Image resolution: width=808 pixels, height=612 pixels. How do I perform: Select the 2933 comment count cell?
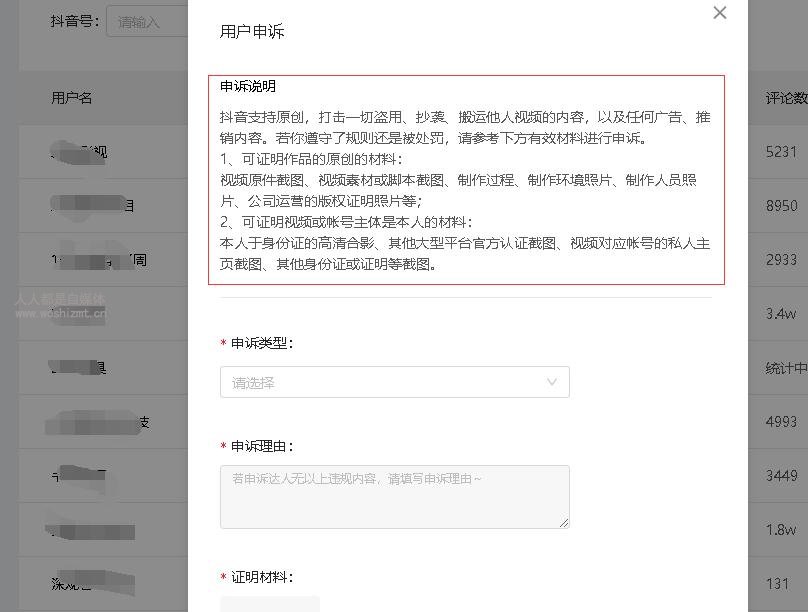point(781,260)
